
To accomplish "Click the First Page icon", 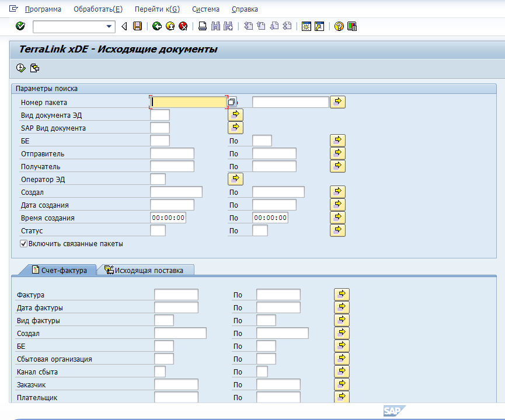I will [248, 26].
